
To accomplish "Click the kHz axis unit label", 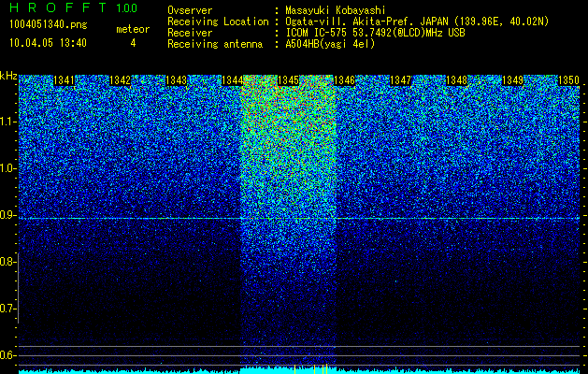I will pyautogui.click(x=8, y=77).
